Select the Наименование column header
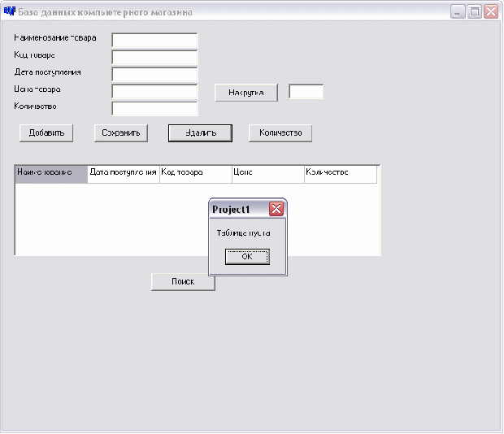The image size is (504, 434). [51, 174]
